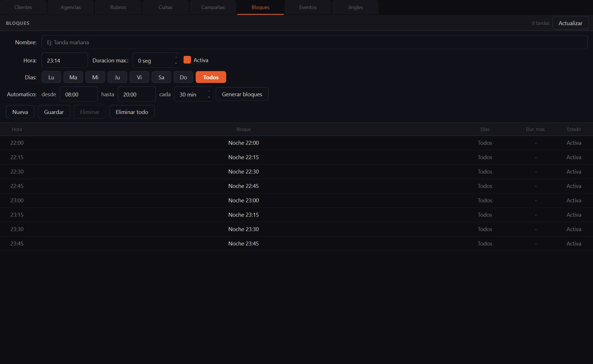Screen dimensions: 593x364
Task: Select the Noche 22:15 block row
Action: tap(296, 157)
